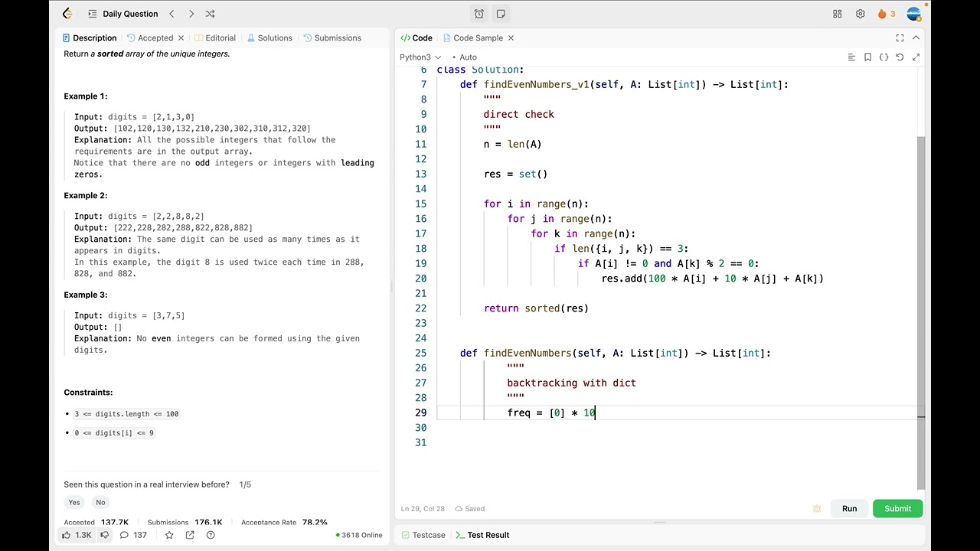The width and height of the screenshot is (980, 551).
Task: Close the Code Sample tab
Action: coord(511,37)
